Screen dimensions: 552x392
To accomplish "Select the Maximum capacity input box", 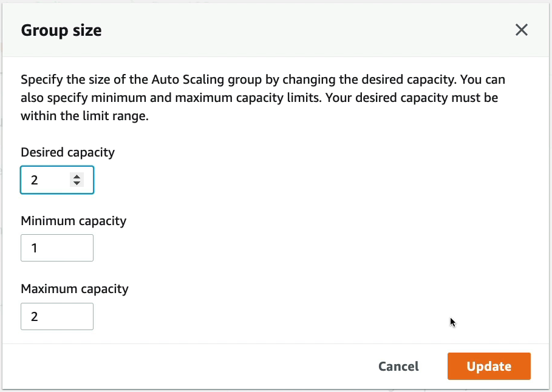I will 57,316.
